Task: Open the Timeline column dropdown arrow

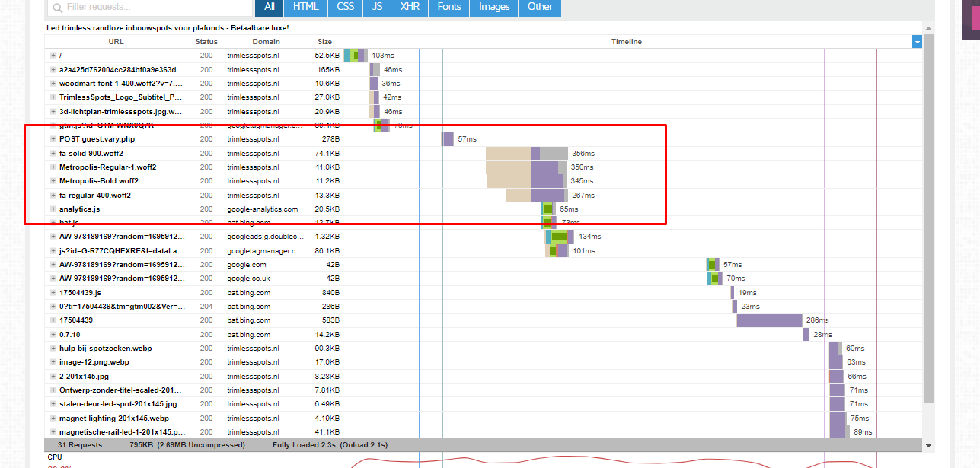Action: point(917,42)
